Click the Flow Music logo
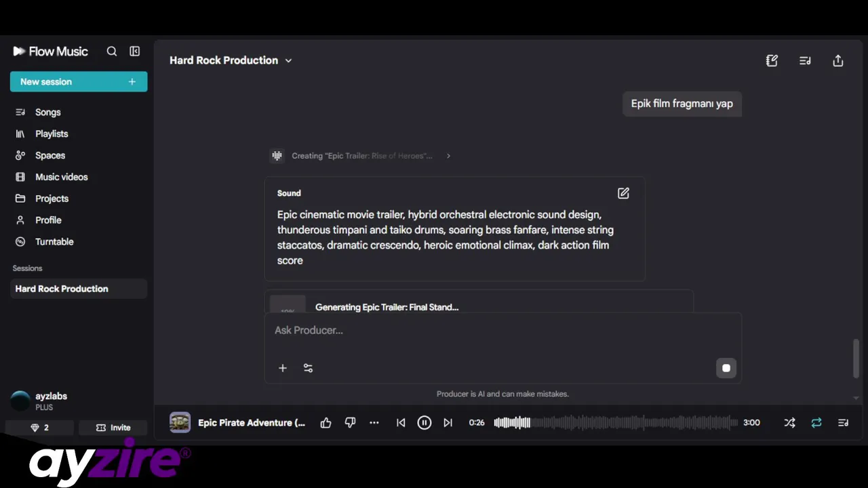Viewport: 868px width, 488px height. [50, 52]
